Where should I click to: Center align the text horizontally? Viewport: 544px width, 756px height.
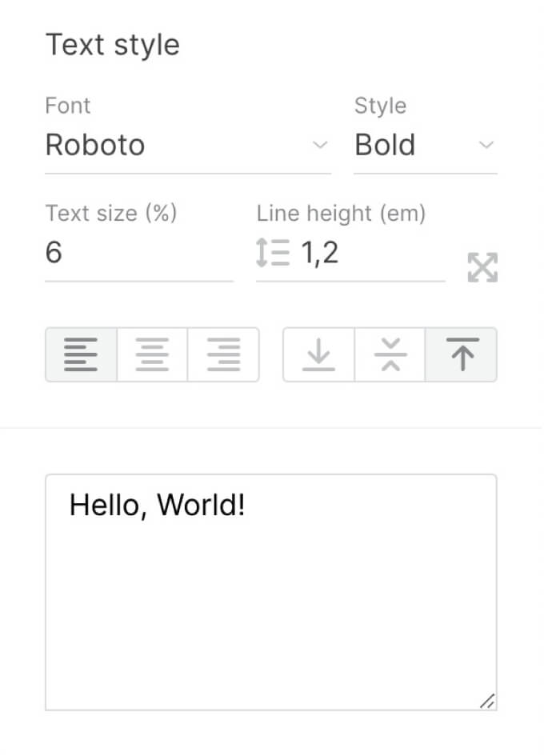(x=152, y=354)
